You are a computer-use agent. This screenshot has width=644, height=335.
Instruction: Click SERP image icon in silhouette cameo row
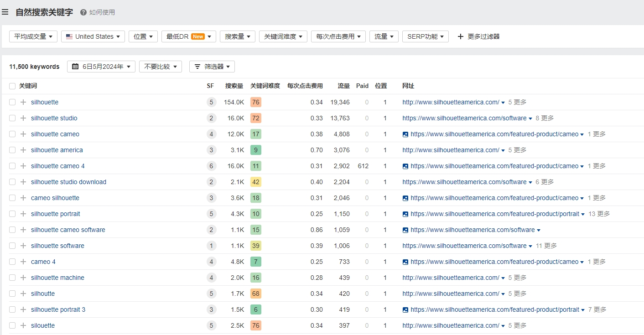[405, 134]
